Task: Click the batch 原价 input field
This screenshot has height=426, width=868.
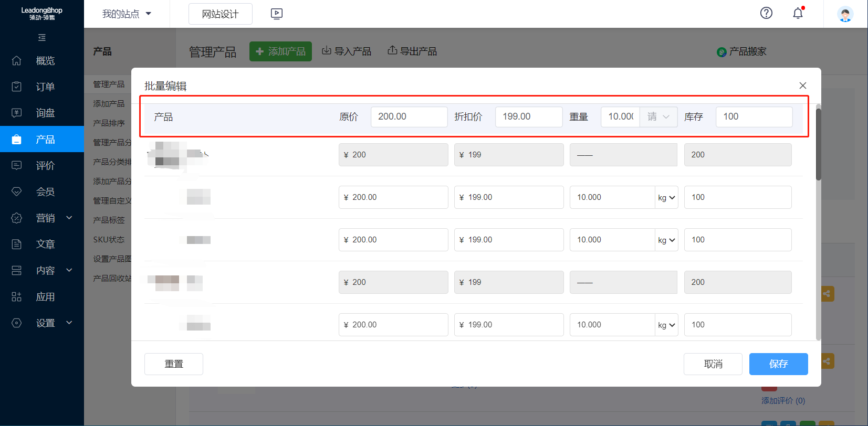Action: coord(409,117)
